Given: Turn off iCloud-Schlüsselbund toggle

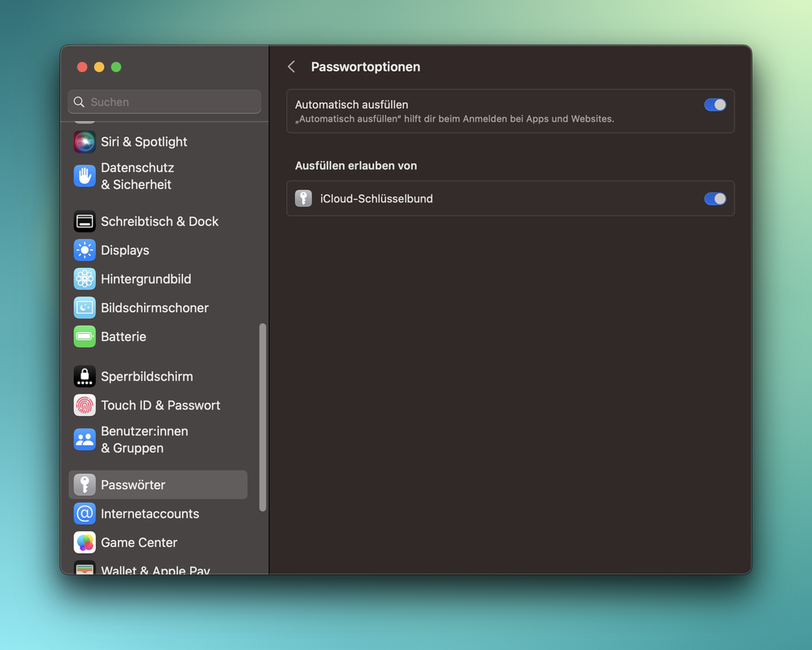Looking at the screenshot, I should tap(714, 199).
